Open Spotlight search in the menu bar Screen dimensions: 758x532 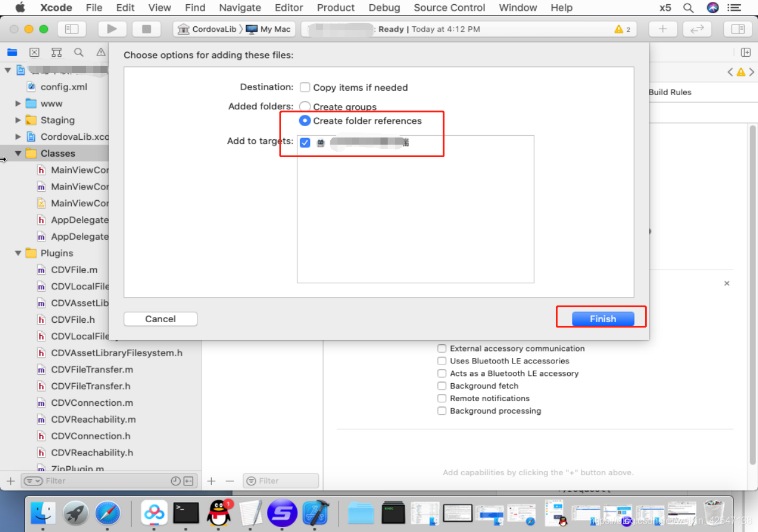pyautogui.click(x=689, y=8)
